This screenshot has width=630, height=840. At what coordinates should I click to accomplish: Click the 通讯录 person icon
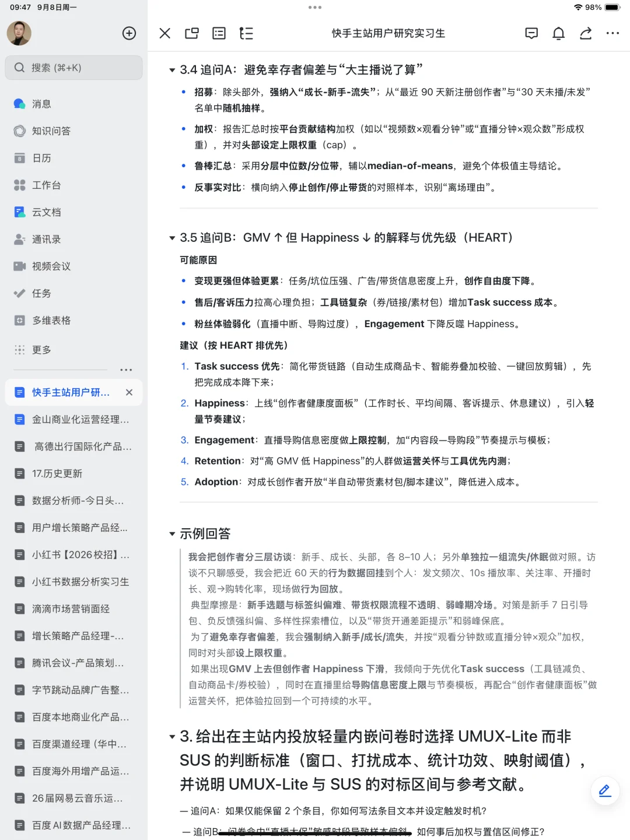tap(20, 240)
